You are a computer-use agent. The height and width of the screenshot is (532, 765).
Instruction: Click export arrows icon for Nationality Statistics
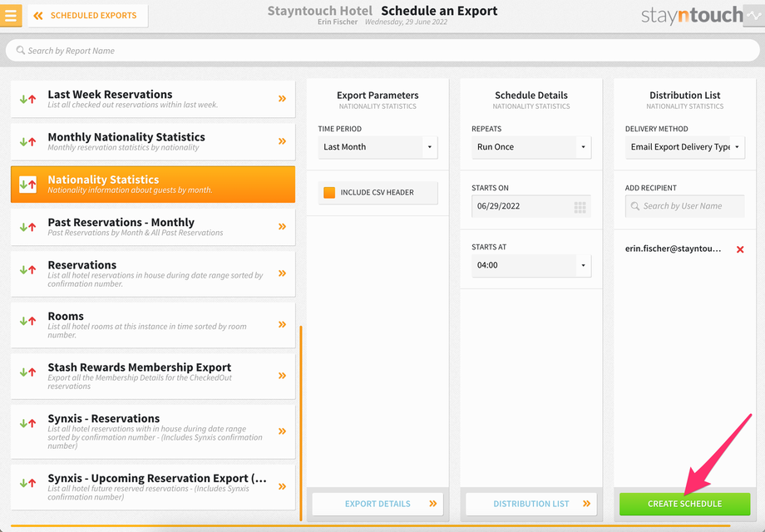(27, 185)
